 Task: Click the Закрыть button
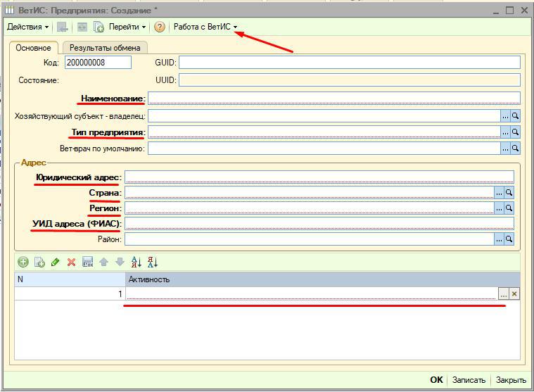click(x=511, y=379)
